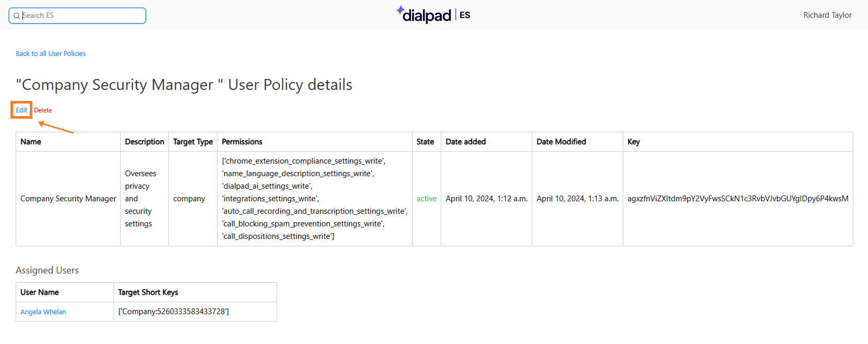This screenshot has height=344, width=868.
Task: Open assigned user Angela Whelan
Action: click(43, 312)
